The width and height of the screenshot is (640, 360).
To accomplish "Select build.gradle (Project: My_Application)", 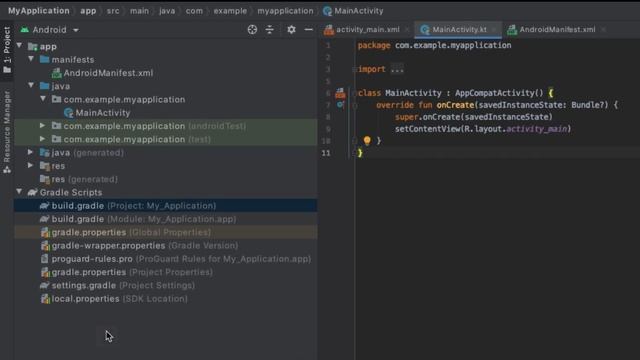I will [166, 206].
